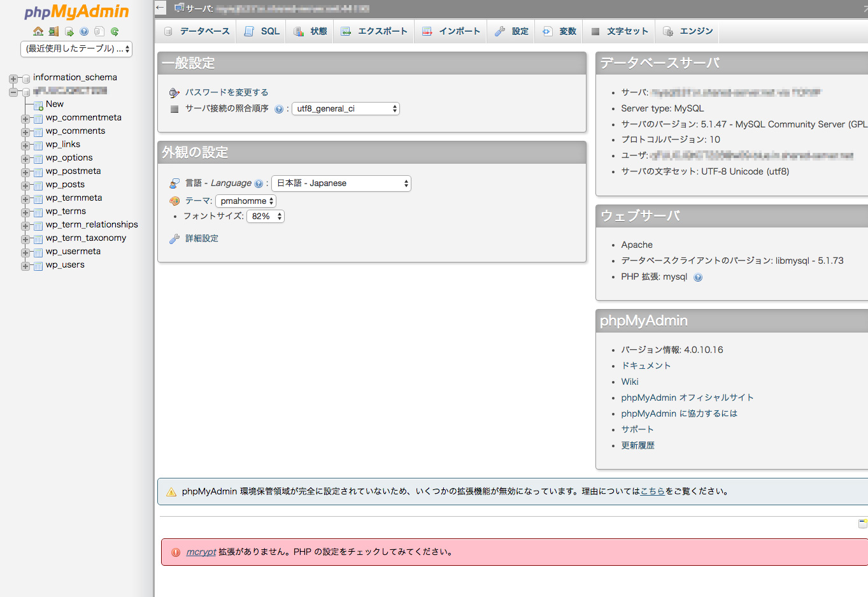
Task: Click the サポート link
Action: point(637,429)
